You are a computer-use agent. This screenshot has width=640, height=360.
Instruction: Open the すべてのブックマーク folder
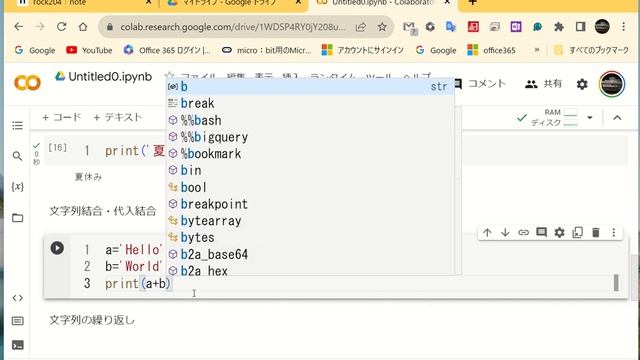[591, 50]
